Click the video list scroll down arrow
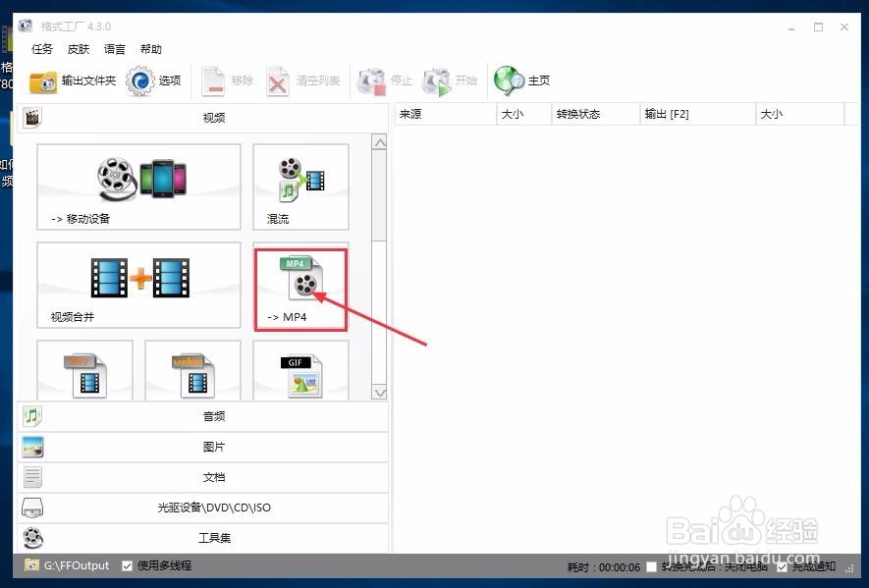869x588 pixels. click(380, 393)
